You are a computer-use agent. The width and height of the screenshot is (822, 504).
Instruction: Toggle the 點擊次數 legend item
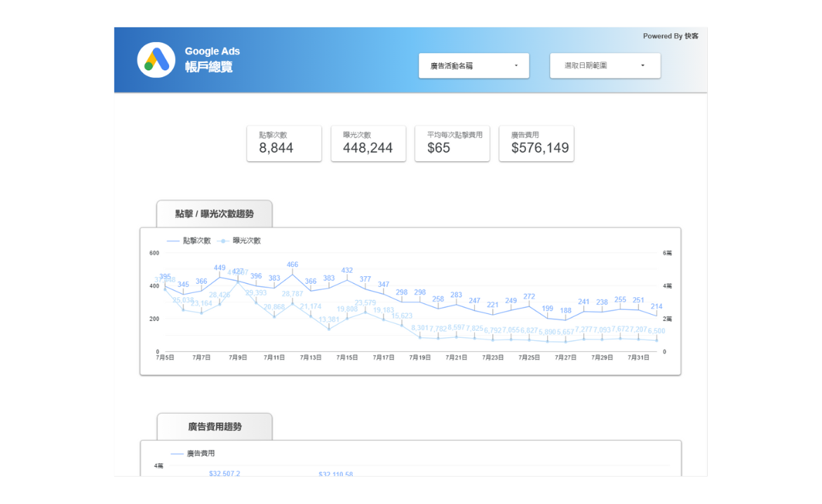coord(189,240)
